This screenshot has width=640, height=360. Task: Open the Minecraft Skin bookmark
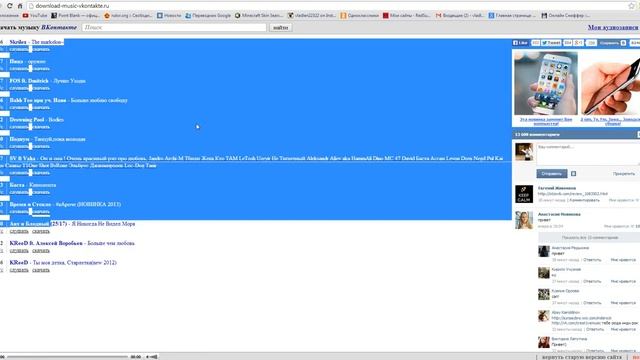pos(259,16)
